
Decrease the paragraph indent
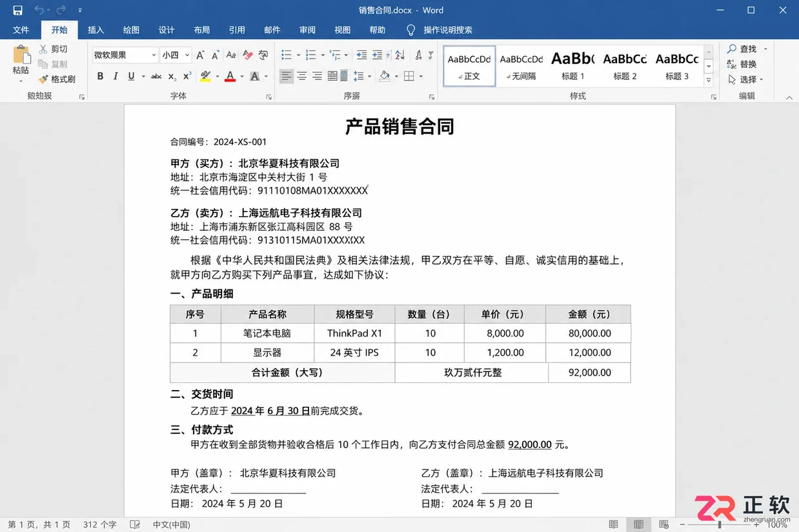[x=361, y=55]
